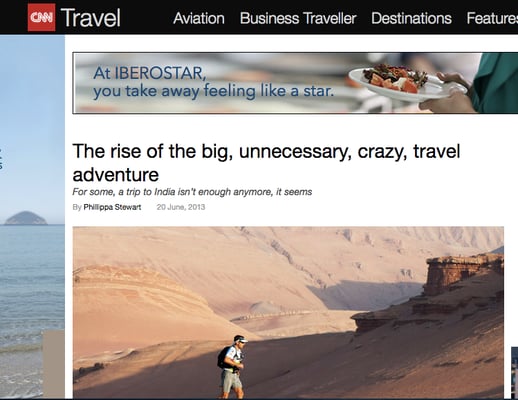Click the beige box at bottom left
The width and height of the screenshot is (518, 400).
(53, 363)
